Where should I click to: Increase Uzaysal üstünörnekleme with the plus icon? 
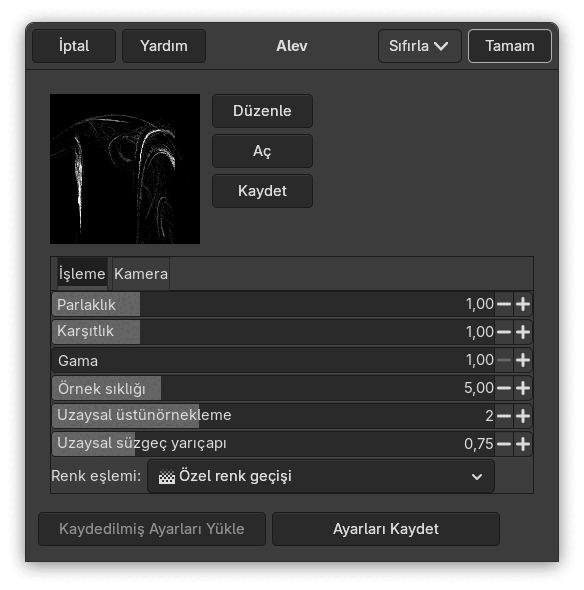(x=523, y=416)
